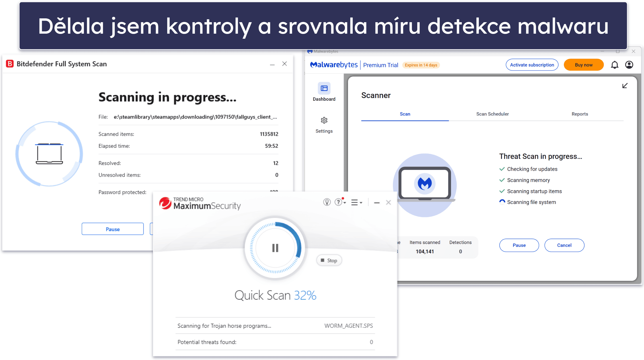The width and height of the screenshot is (644, 360).
Task: Click the Premium Trial label
Action: click(x=380, y=65)
